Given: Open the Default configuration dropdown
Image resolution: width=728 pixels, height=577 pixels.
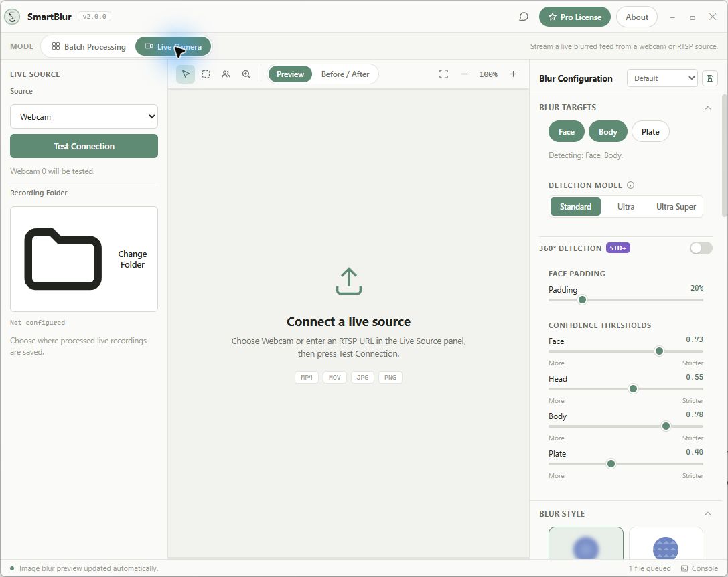Looking at the screenshot, I should pos(662,78).
